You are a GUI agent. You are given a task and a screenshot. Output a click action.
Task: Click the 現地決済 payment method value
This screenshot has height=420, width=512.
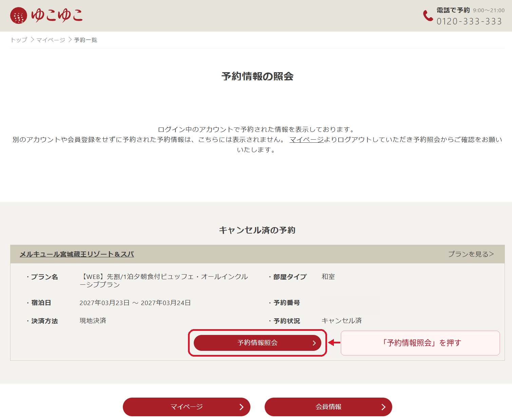pos(93,321)
